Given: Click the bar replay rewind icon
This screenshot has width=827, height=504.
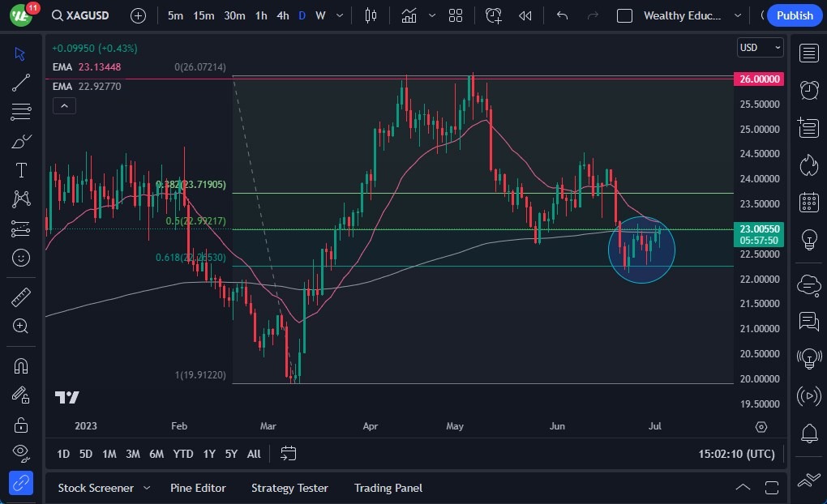Looking at the screenshot, I should [525, 15].
